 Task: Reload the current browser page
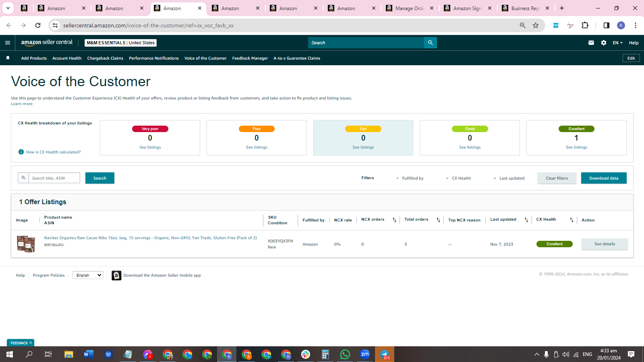click(38, 25)
